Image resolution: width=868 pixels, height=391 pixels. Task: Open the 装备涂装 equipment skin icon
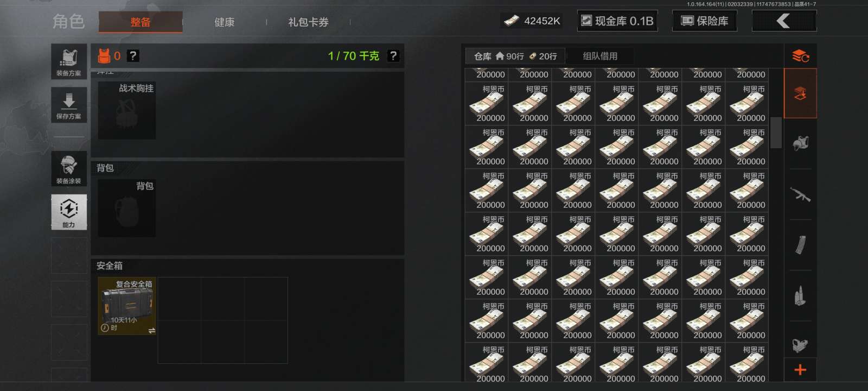tap(69, 169)
